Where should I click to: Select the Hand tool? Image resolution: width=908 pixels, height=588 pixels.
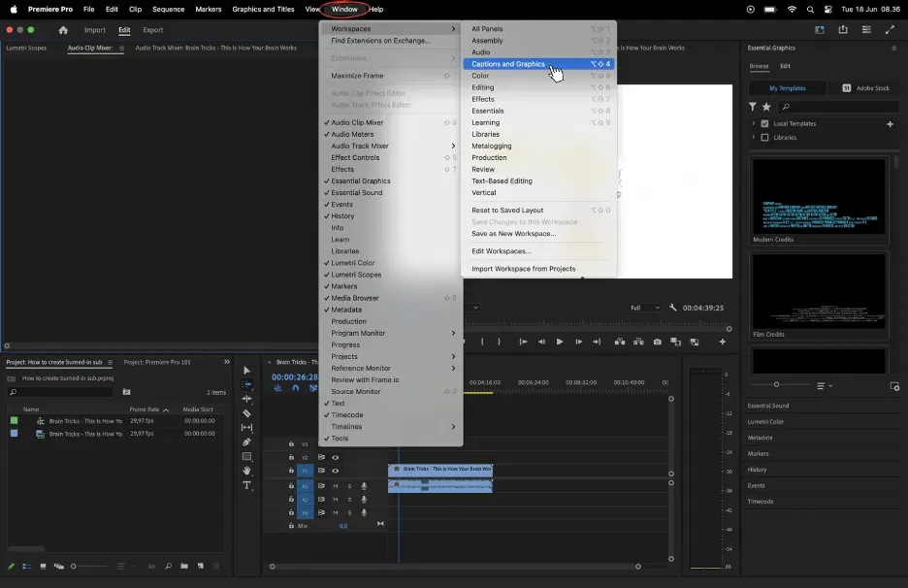246,471
